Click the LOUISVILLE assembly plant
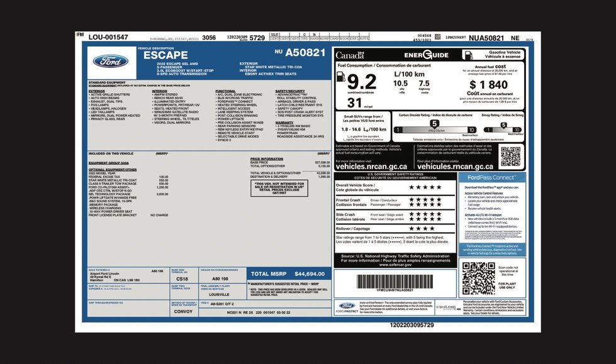The height and width of the screenshot is (364, 616). pyautogui.click(x=219, y=294)
